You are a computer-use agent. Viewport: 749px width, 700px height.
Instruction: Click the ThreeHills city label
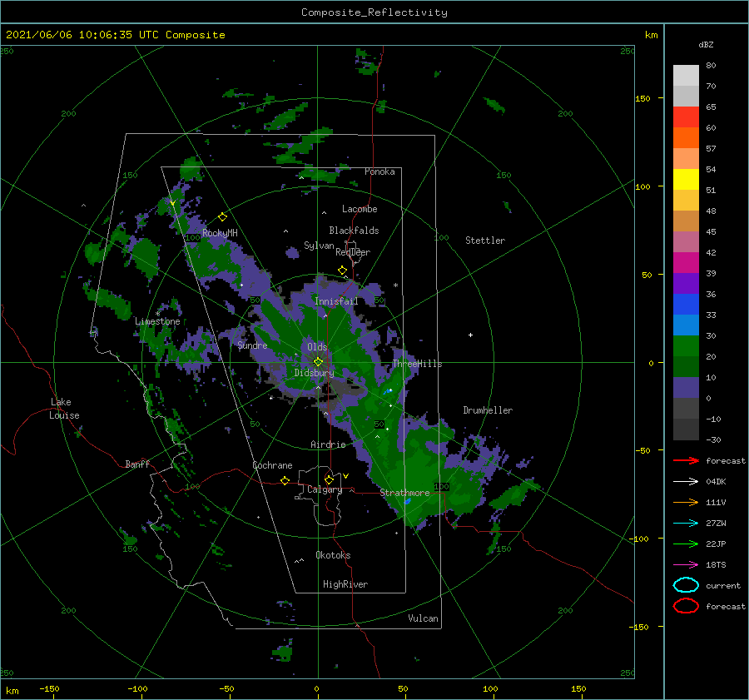point(417,364)
